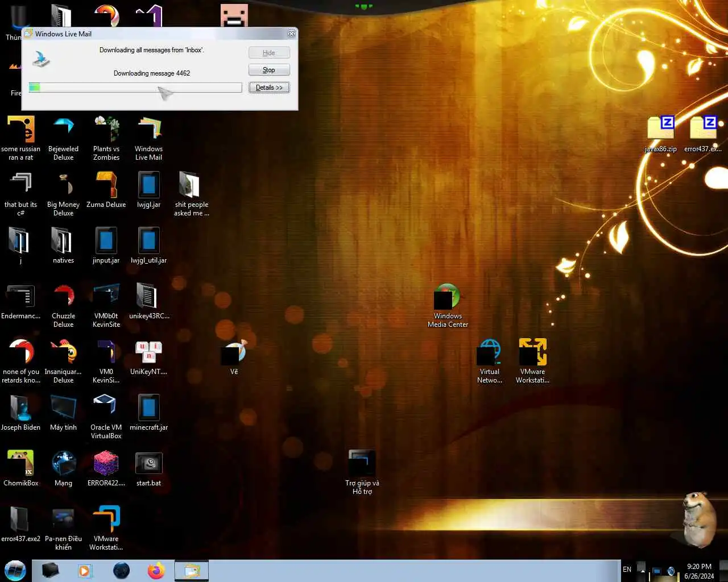
Task: Select the 'that but its c#' icon
Action: tap(21, 194)
